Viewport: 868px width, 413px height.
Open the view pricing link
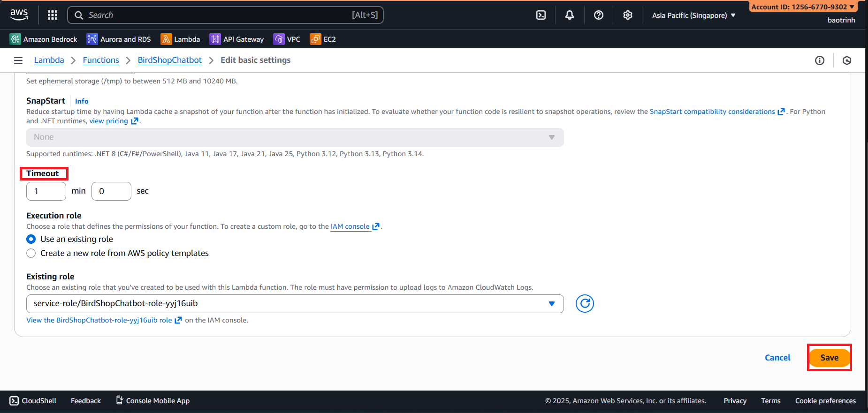109,121
